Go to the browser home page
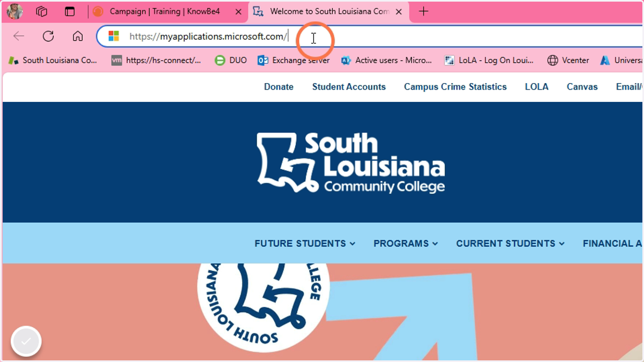Viewport: 644px width, 362px height. coord(78,36)
